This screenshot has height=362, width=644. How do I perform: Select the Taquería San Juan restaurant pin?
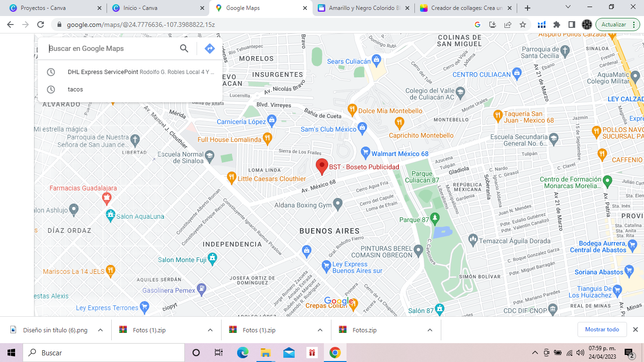[x=497, y=115]
